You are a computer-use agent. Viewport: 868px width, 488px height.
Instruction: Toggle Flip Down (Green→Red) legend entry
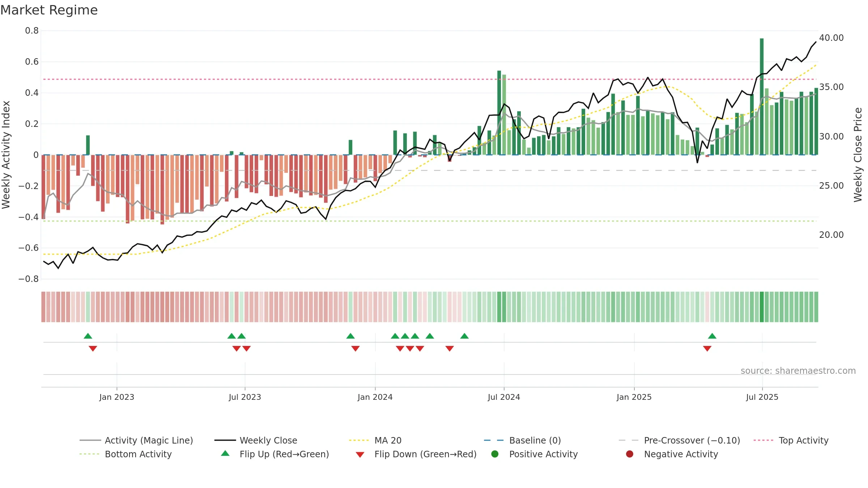click(x=416, y=454)
